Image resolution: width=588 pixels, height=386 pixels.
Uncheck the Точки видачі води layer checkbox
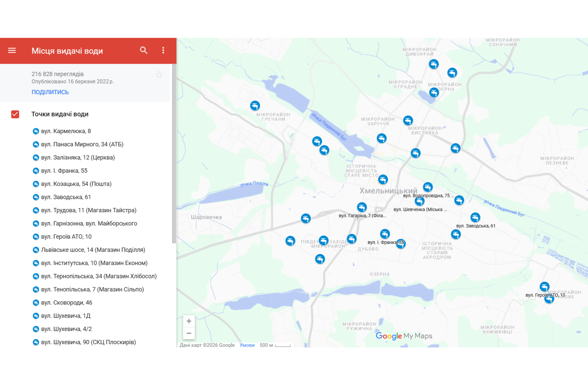15,114
